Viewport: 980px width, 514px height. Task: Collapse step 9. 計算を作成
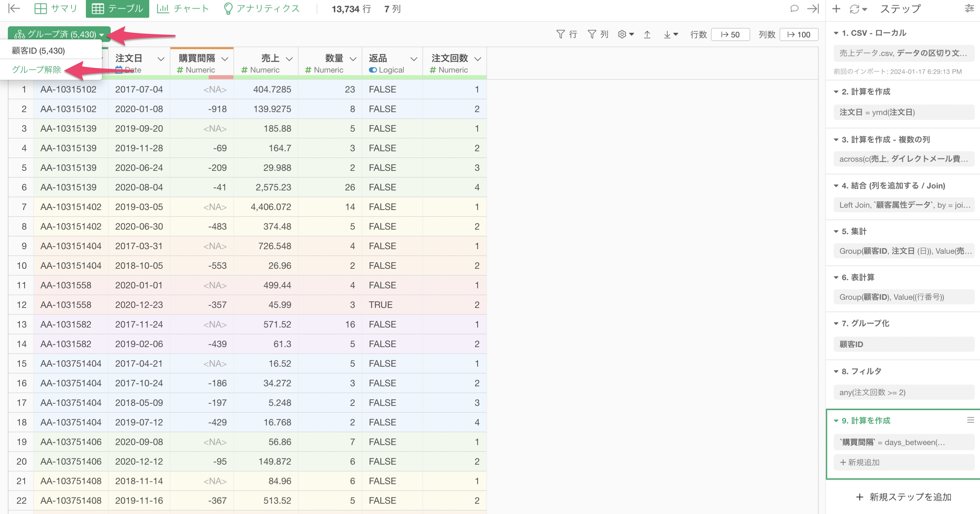836,421
